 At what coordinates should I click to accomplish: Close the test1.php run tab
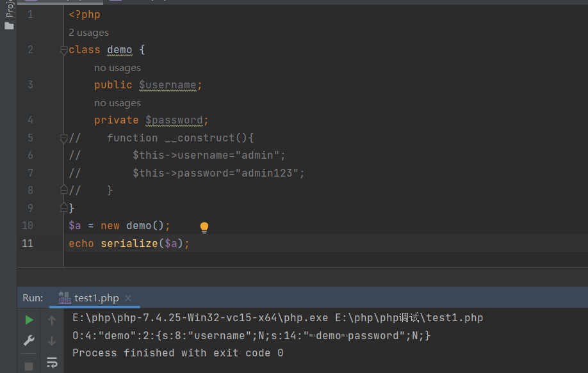[x=128, y=298]
